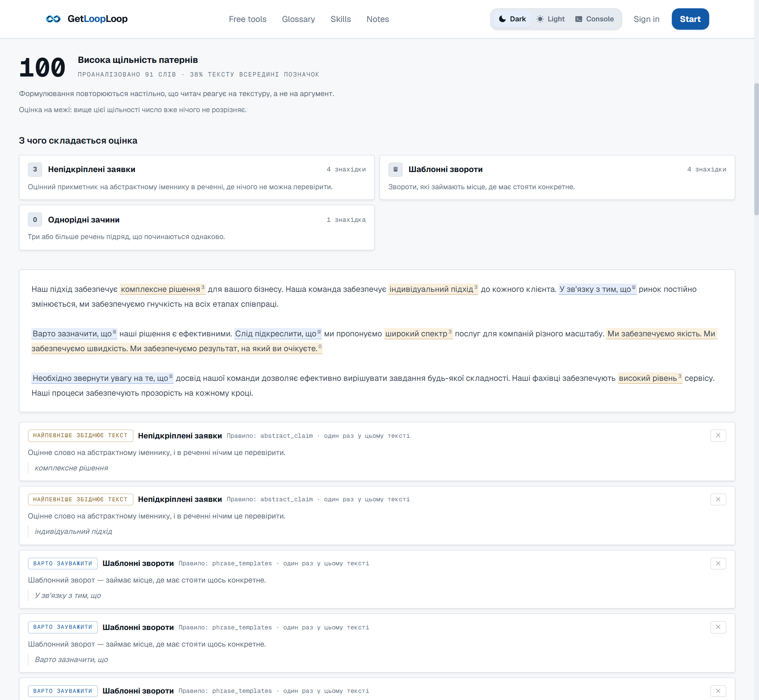The image size is (759, 700).
Task: Click the Ш badge on Шаблонні звороти card
Action: [x=395, y=169]
